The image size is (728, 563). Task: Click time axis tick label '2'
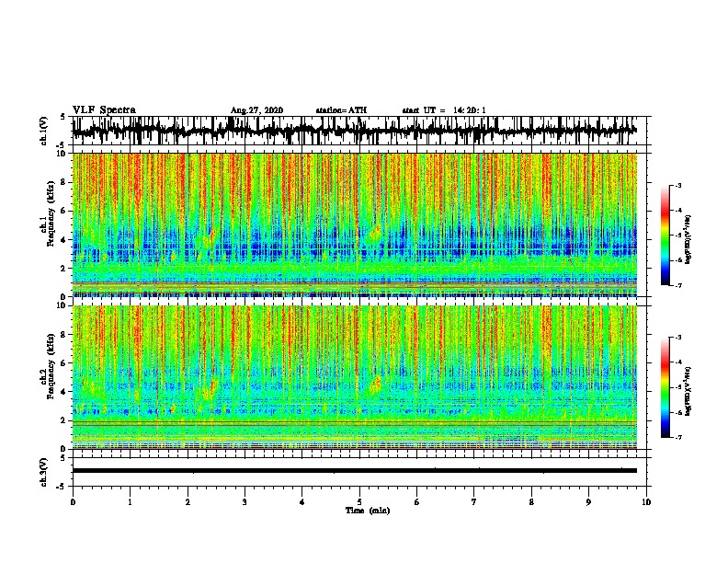point(188,502)
